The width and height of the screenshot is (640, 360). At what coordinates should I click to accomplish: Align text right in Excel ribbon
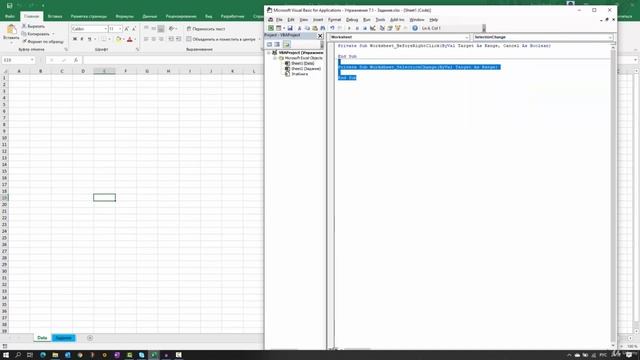161,39
